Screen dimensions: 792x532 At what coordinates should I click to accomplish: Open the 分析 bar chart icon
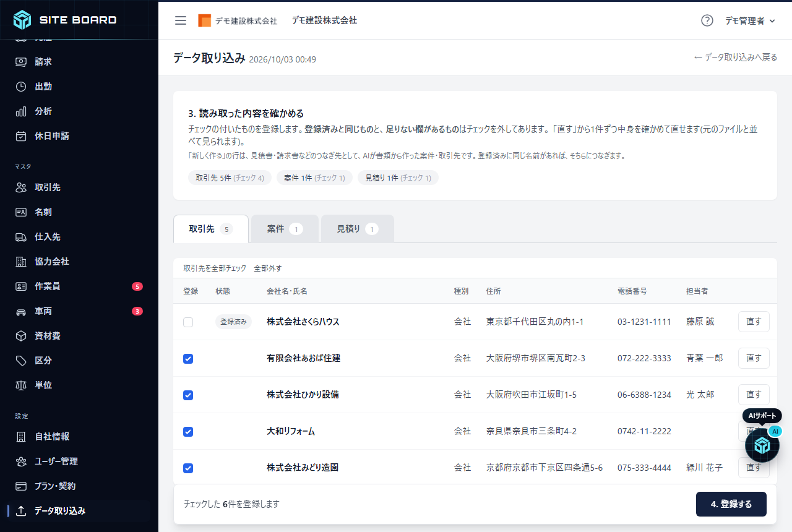pos(21,111)
